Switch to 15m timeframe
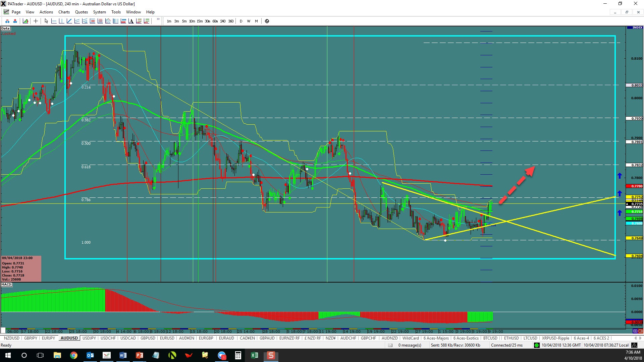 coord(200,21)
